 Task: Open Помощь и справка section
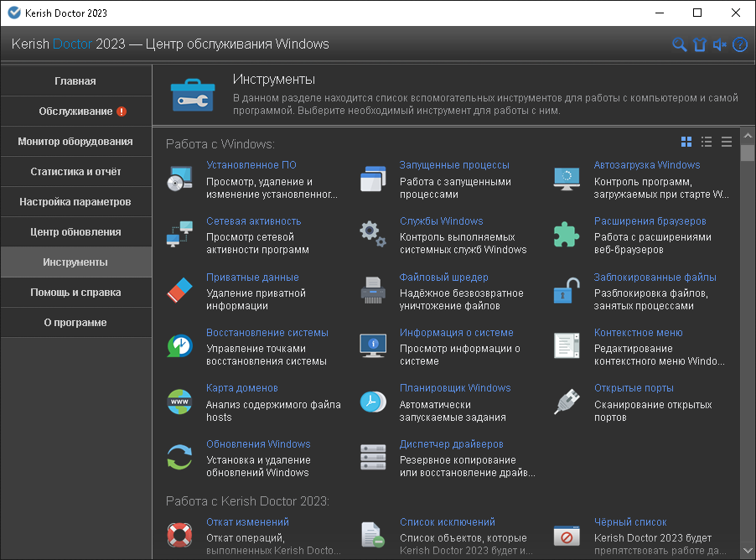(x=75, y=293)
